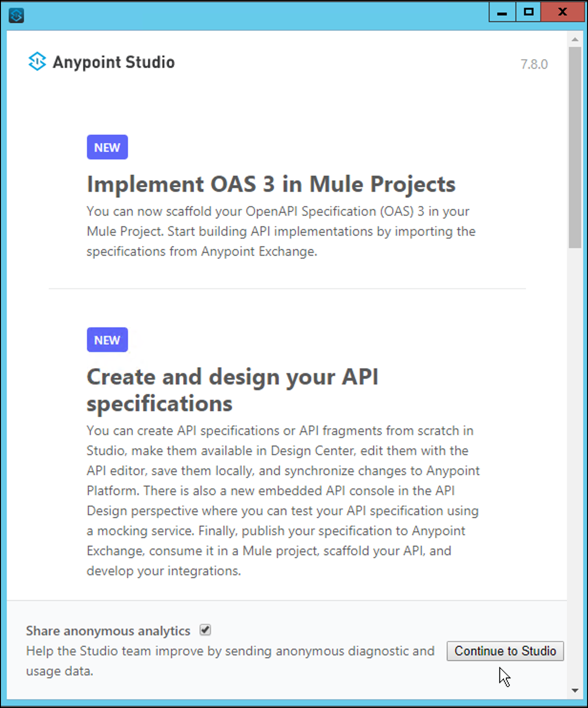The image size is (588, 708).
Task: Click the Implement OAS 3 in Mule Projects heading
Action: [x=271, y=184]
